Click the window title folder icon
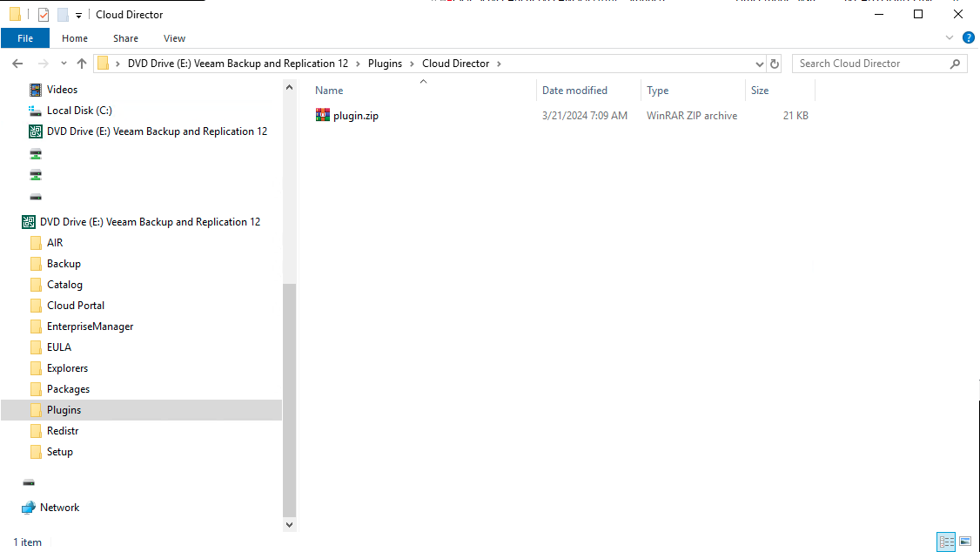The image size is (980, 552). (x=15, y=15)
